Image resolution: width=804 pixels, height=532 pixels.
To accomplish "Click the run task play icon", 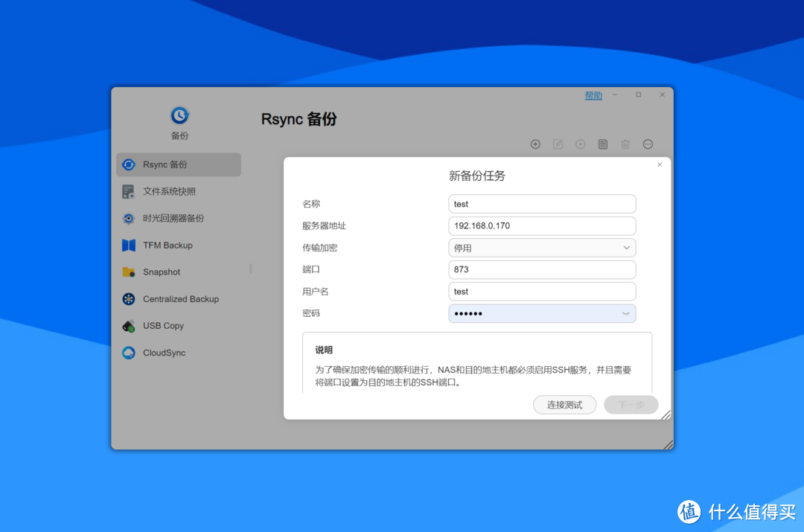I will 581,144.
